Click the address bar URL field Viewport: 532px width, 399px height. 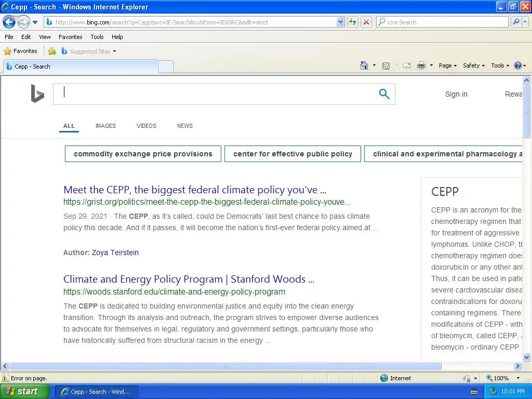(x=191, y=22)
